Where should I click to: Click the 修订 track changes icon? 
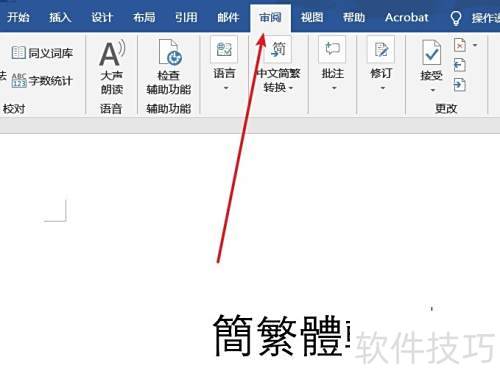pos(381,49)
